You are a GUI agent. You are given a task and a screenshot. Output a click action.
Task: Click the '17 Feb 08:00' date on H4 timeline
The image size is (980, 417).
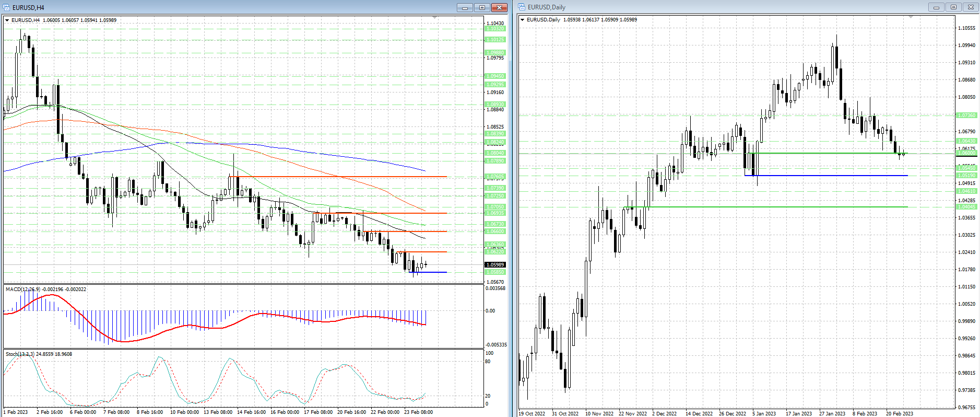[318, 412]
